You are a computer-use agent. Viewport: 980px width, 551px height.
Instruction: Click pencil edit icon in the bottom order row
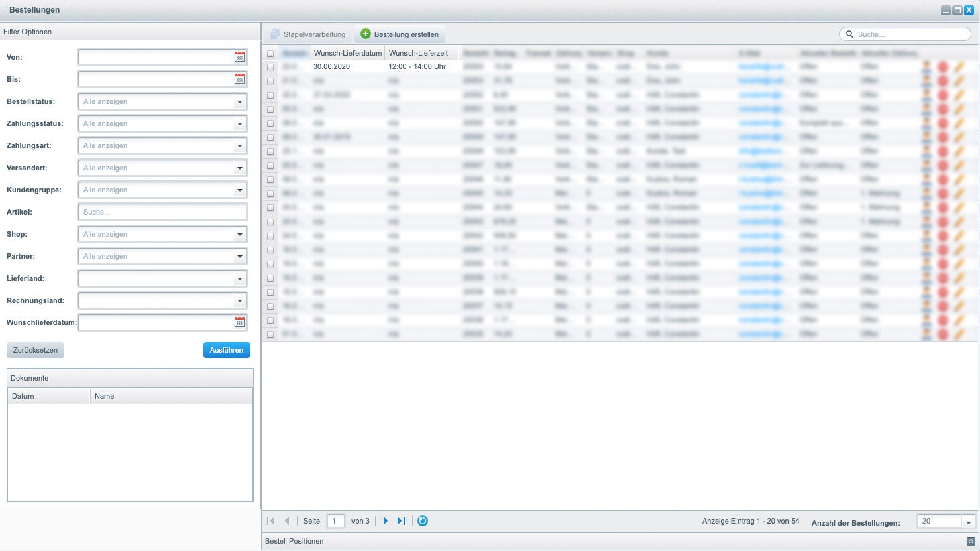click(x=959, y=334)
